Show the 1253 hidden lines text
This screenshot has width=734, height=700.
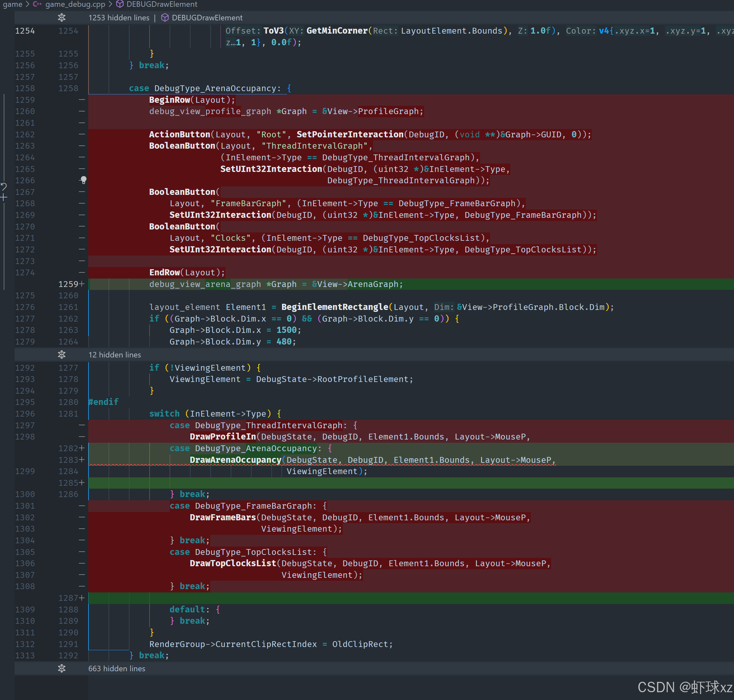coord(119,17)
